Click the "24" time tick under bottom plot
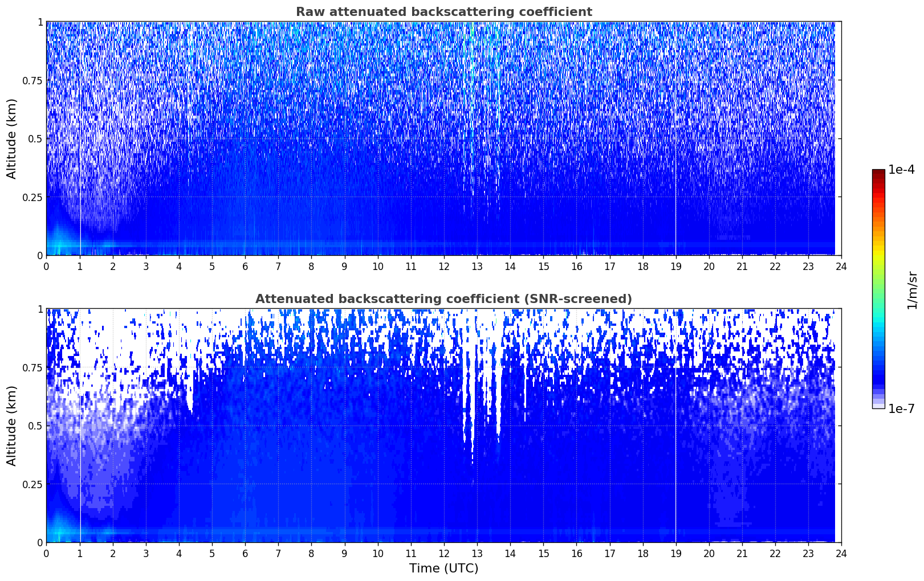 point(841,553)
